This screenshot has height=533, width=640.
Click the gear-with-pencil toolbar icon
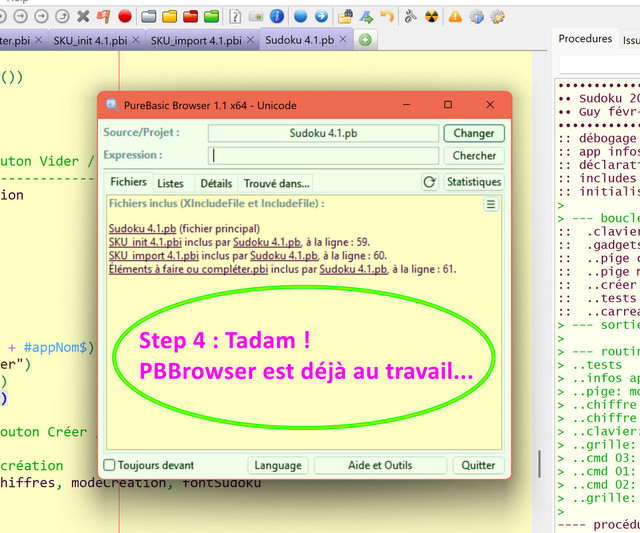pos(497,17)
